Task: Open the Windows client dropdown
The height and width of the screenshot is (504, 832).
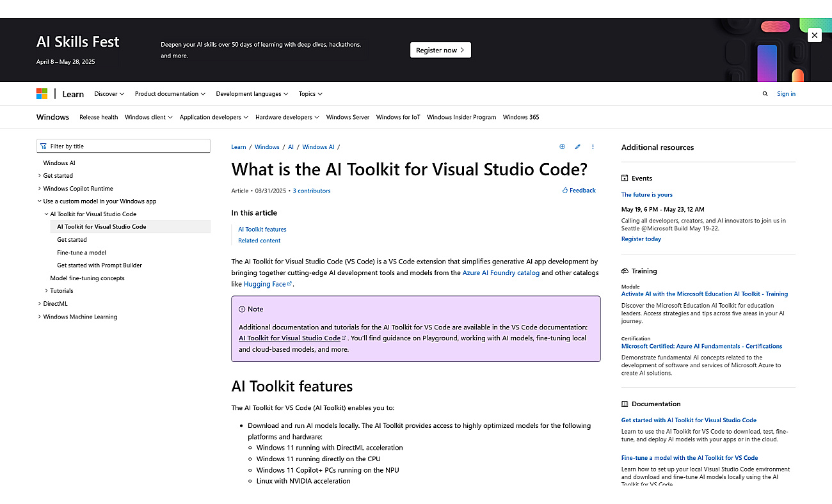Action: 148,117
